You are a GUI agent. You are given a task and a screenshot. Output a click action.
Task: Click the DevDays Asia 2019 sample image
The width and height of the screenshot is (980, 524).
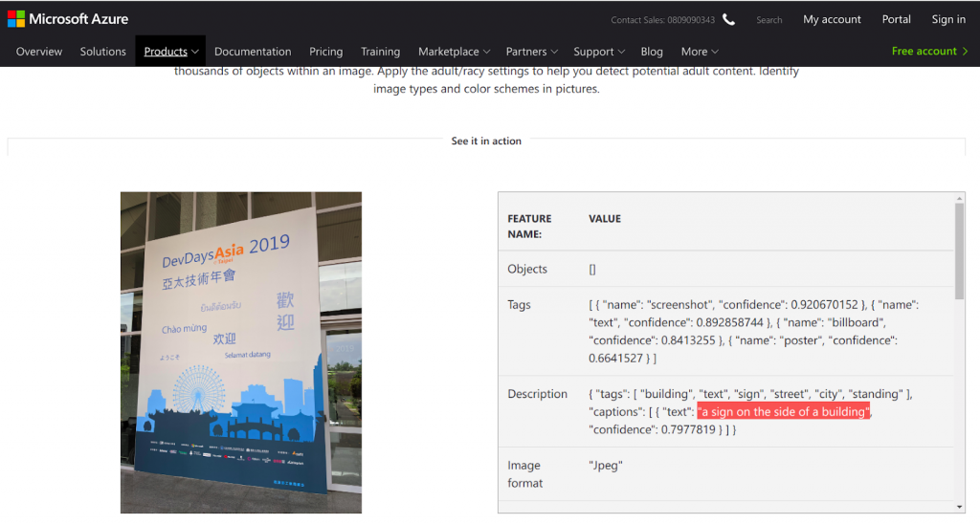240,352
